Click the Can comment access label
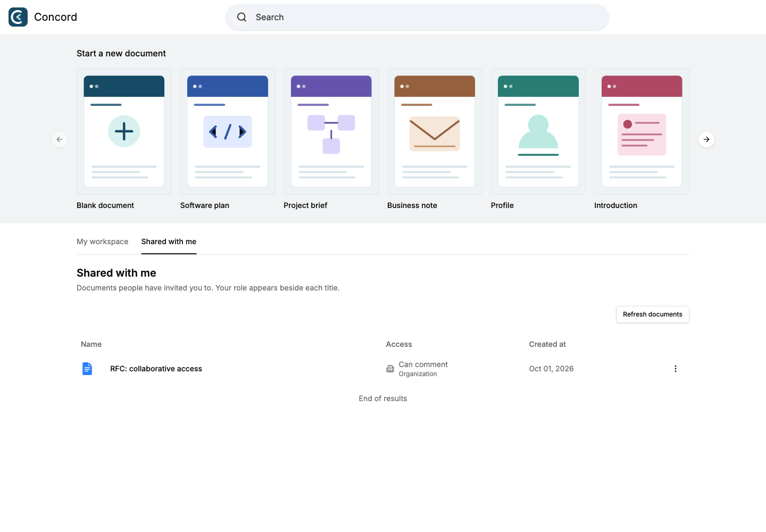 click(423, 364)
